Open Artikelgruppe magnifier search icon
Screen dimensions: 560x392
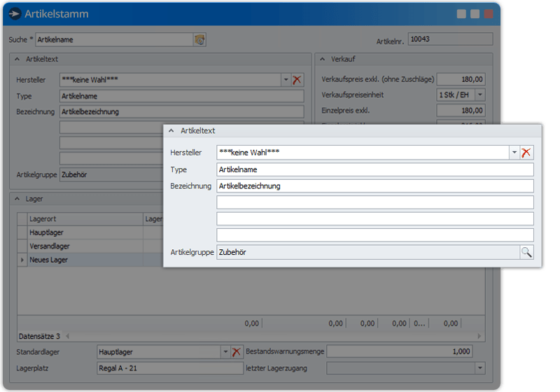pos(526,253)
